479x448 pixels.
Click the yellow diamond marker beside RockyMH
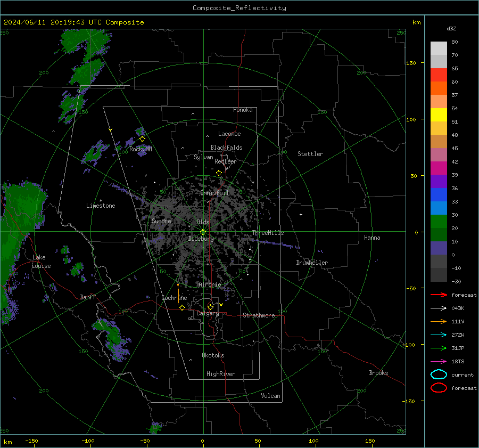142,139
